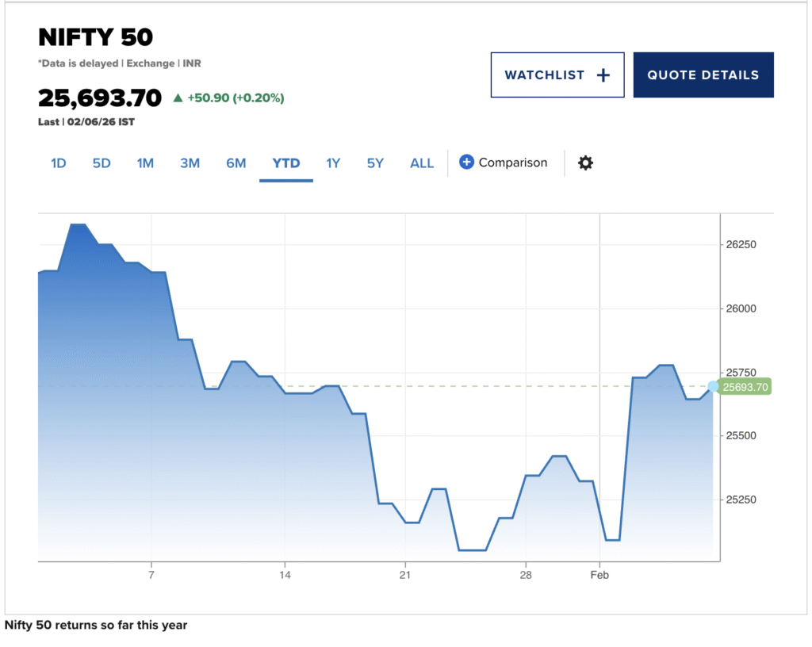
Task: Click the plus icon in Watchlist button
Action: (603, 75)
